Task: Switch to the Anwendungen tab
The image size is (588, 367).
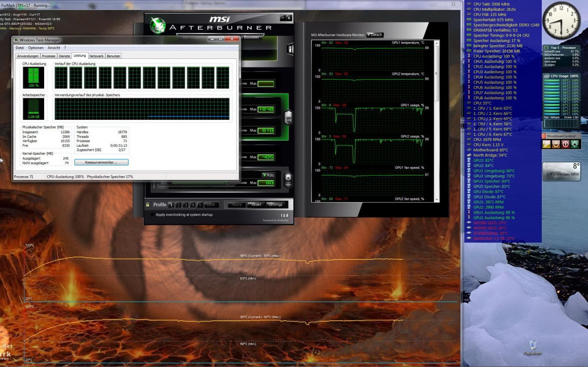Action: [x=28, y=56]
